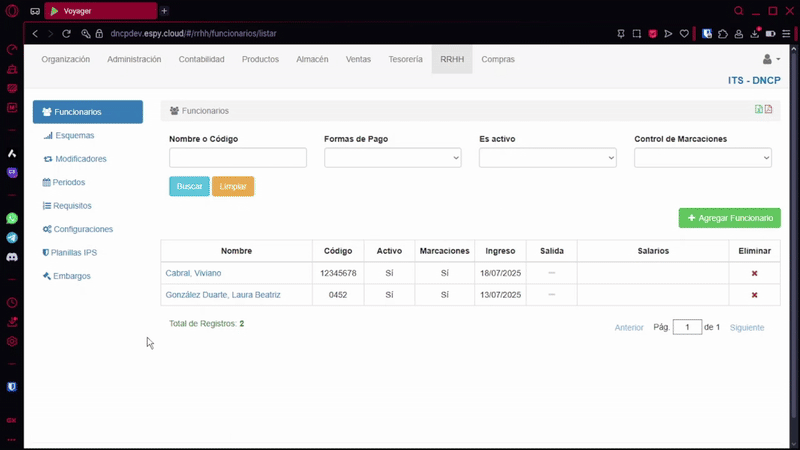Viewport: 800px width, 450px height.
Task: Focus the Nombre o Código field
Action: click(x=237, y=158)
